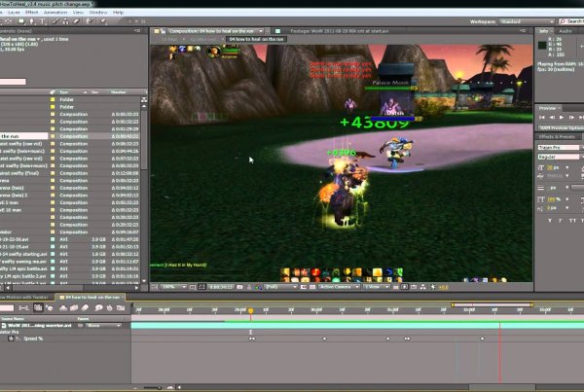Open the View menu
Image resolution: width=584 pixels, height=392 pixels.
(78, 13)
